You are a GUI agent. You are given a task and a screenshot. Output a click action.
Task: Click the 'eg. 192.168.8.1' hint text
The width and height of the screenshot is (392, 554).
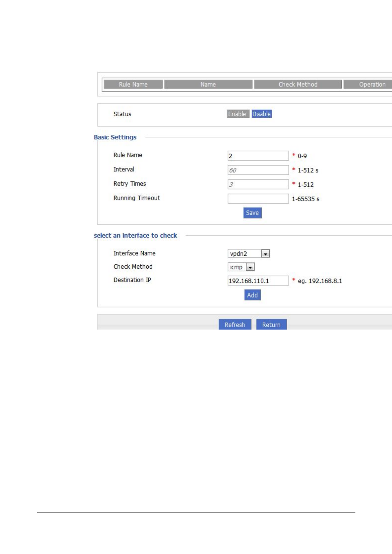coord(320,281)
